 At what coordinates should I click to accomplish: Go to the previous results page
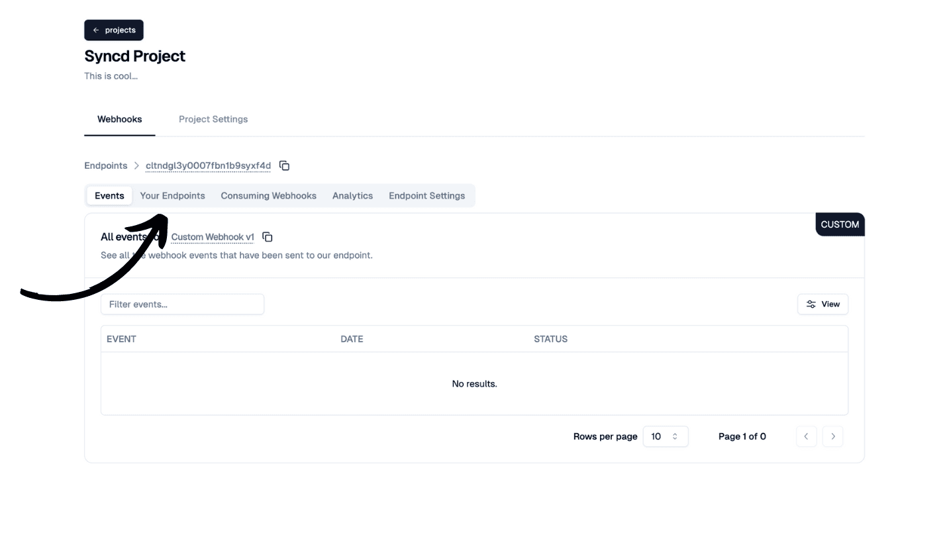click(x=806, y=436)
